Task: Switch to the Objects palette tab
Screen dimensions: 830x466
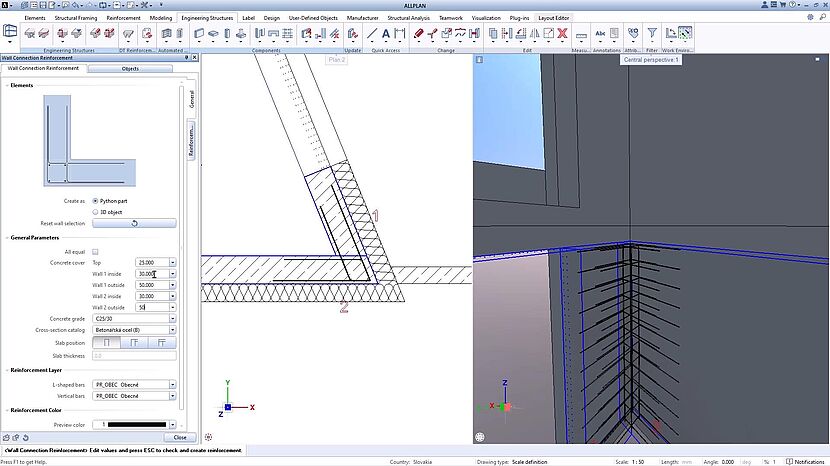Action: click(x=130, y=69)
